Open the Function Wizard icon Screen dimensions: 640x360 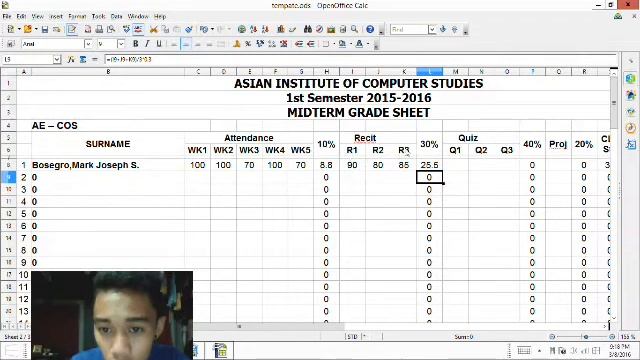[71, 60]
